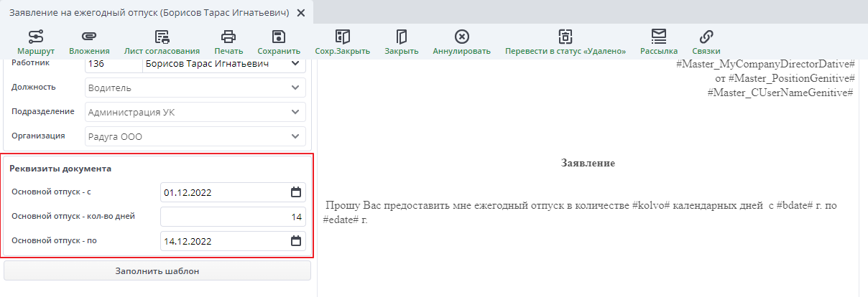
Task: Click employee number field with 136
Action: click(x=112, y=65)
